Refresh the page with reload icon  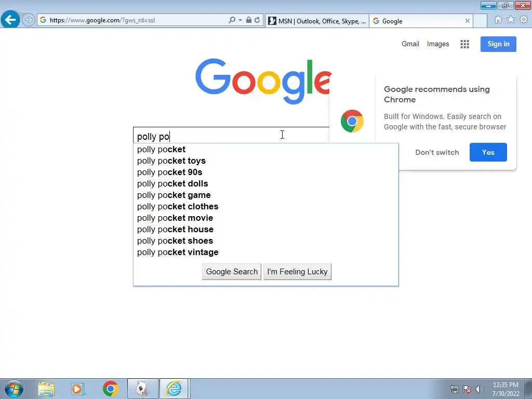[x=257, y=20]
